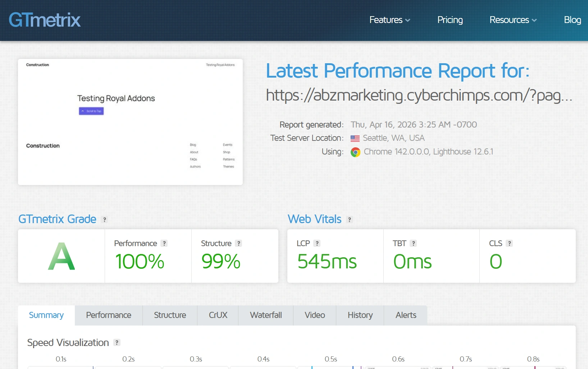This screenshot has width=588, height=369.
Task: Click the tested URL abzmarketing.cyberchimps.com link
Action: click(x=419, y=96)
